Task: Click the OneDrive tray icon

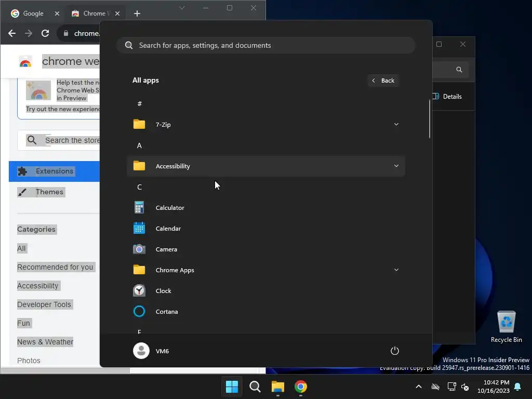Action: click(x=435, y=387)
